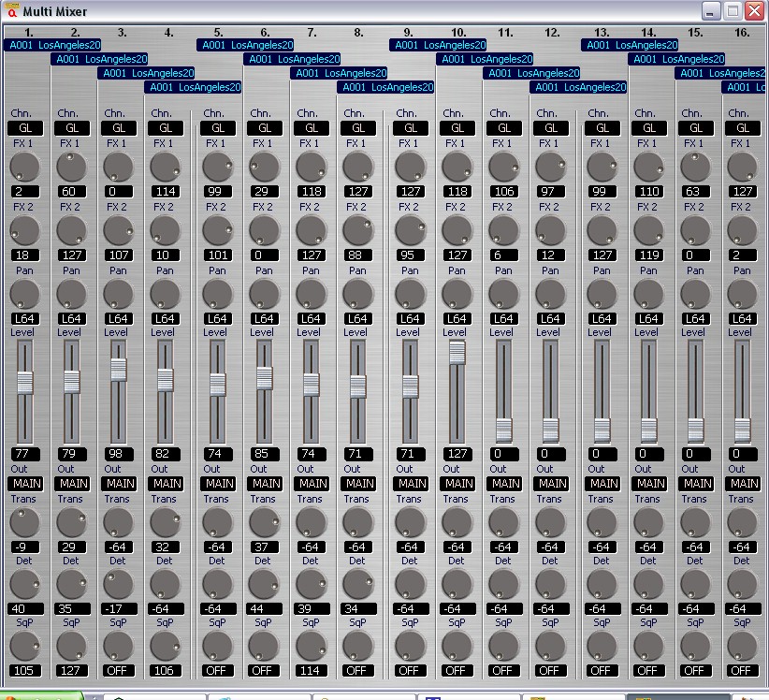The image size is (769, 700).
Task: Click the Level fader handle on channel 10
Action: coord(457,352)
